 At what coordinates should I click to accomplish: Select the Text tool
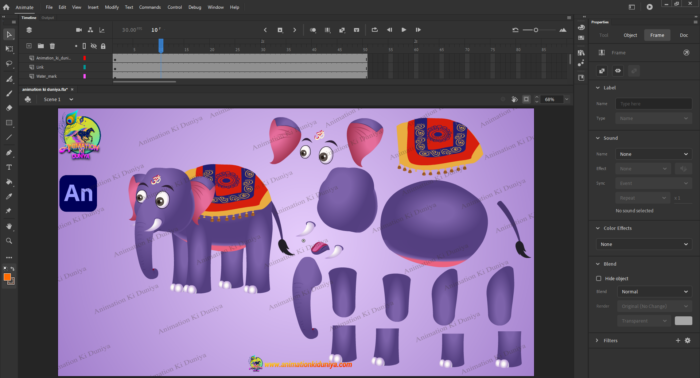tap(9, 167)
